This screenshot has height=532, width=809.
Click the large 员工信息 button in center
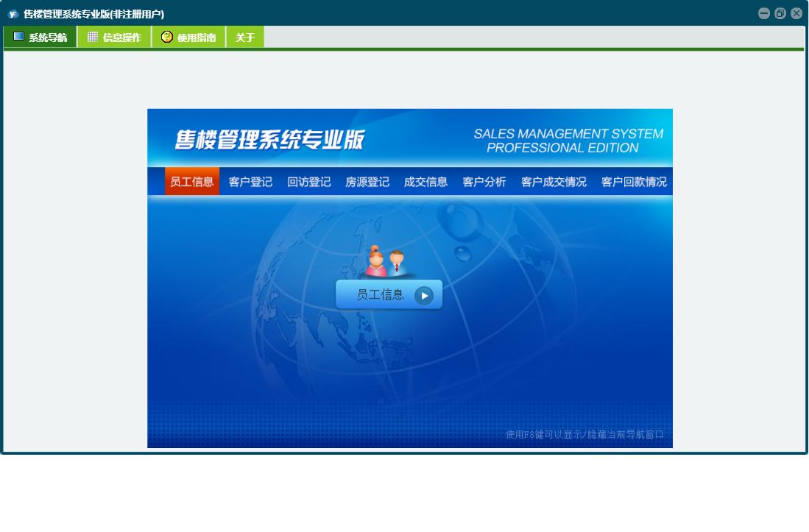389,295
